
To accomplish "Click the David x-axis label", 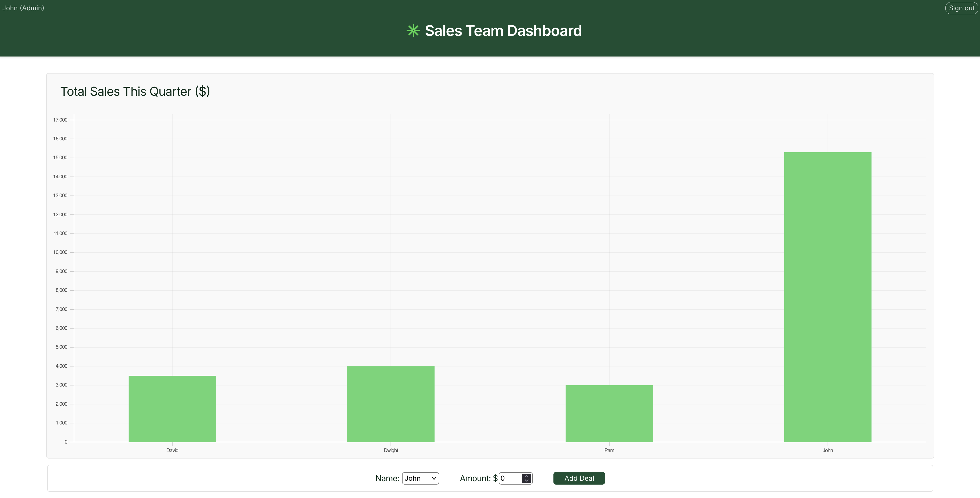I will coord(172,451).
